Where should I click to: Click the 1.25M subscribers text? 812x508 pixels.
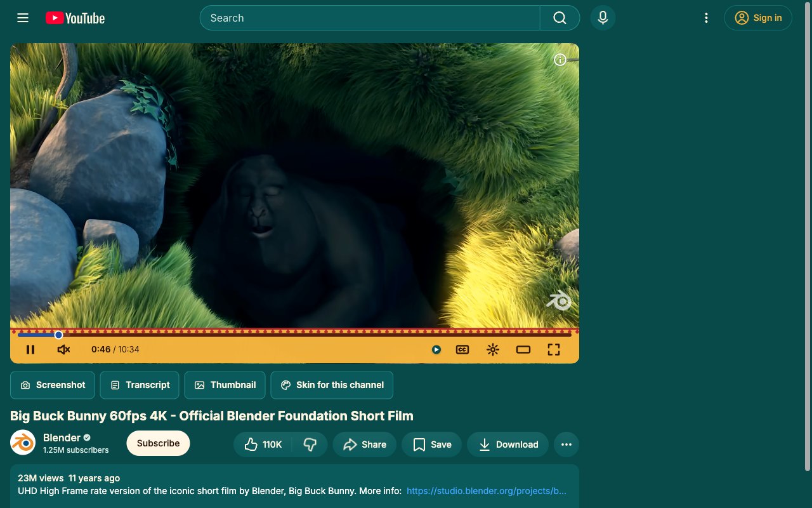pyautogui.click(x=75, y=450)
